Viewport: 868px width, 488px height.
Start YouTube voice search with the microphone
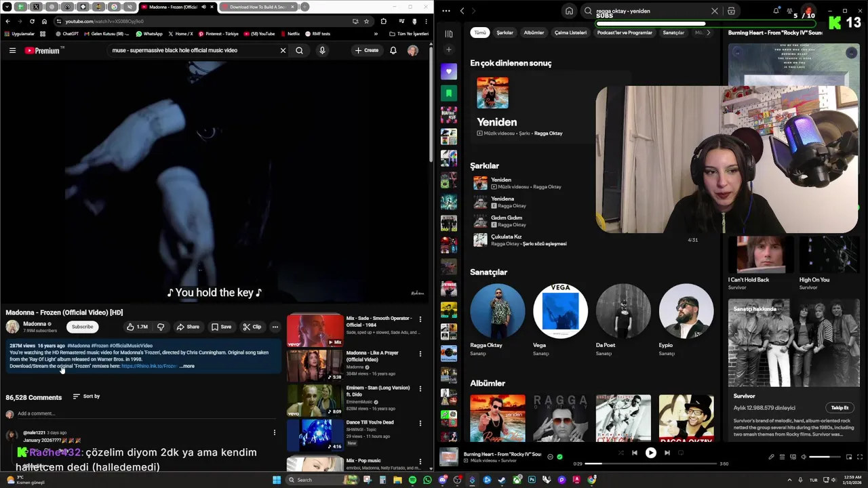click(x=322, y=50)
